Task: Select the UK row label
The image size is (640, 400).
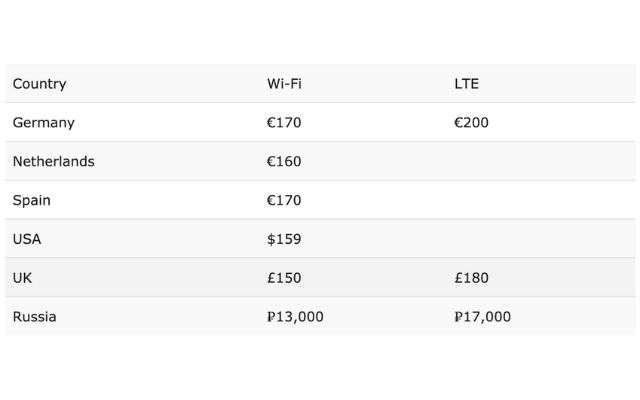Action: pos(22,278)
